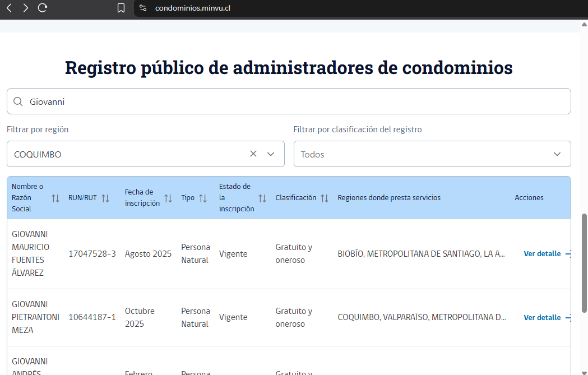Go back to the previous page
588x375 pixels.
[10, 8]
